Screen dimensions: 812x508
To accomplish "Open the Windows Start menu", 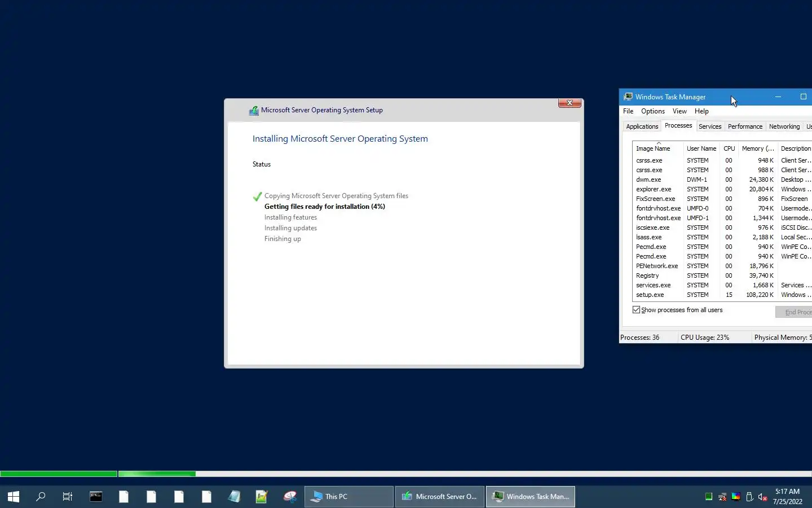I will tap(14, 497).
